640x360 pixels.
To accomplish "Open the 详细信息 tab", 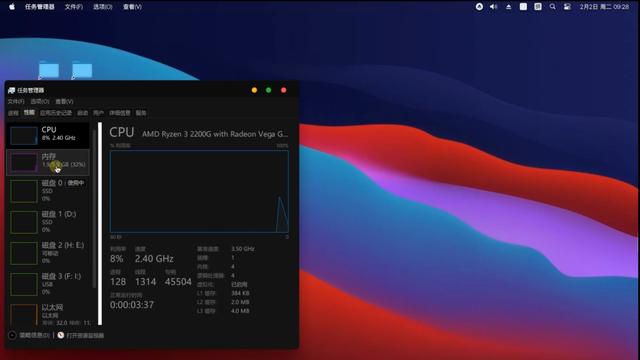I will pos(120,113).
